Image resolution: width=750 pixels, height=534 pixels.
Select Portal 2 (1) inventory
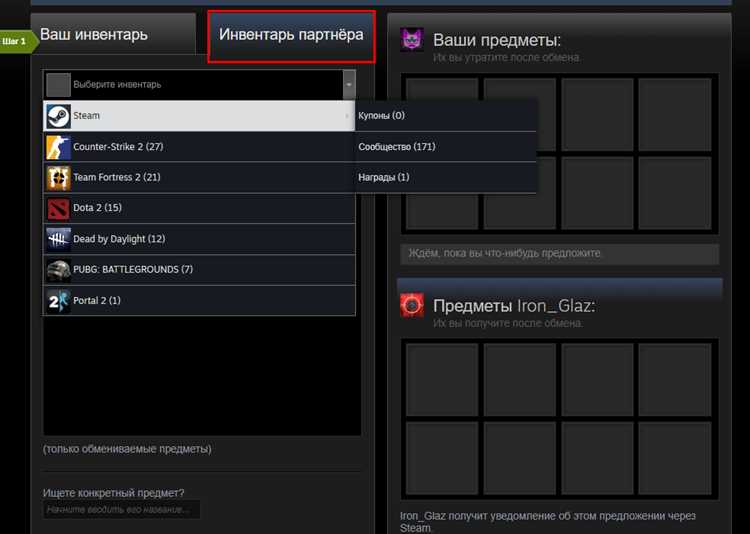coord(199,301)
